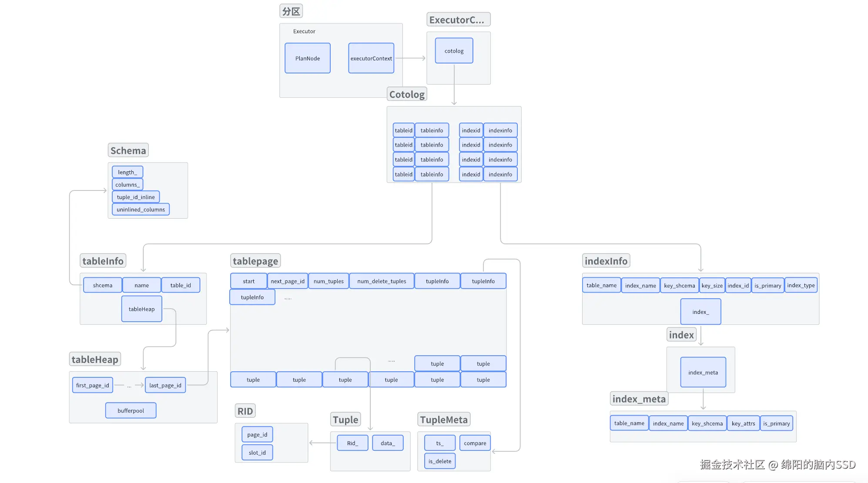Click the index_type cell in indexInfo
This screenshot has width=868, height=483.
click(x=801, y=285)
